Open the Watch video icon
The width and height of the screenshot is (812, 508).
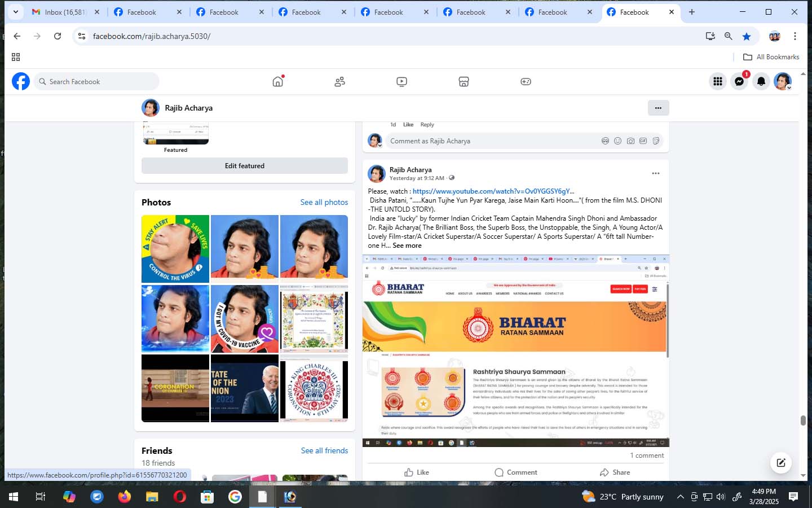click(x=401, y=82)
